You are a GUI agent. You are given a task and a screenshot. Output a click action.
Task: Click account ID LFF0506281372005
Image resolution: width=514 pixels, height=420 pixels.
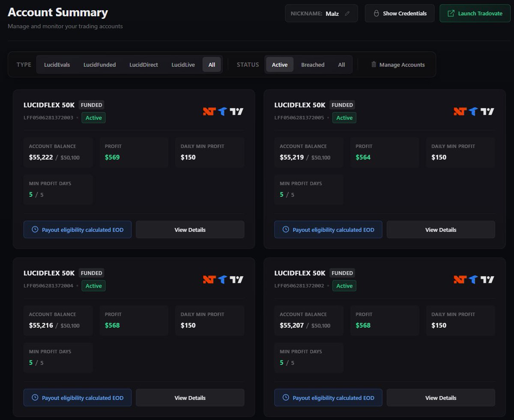299,118
